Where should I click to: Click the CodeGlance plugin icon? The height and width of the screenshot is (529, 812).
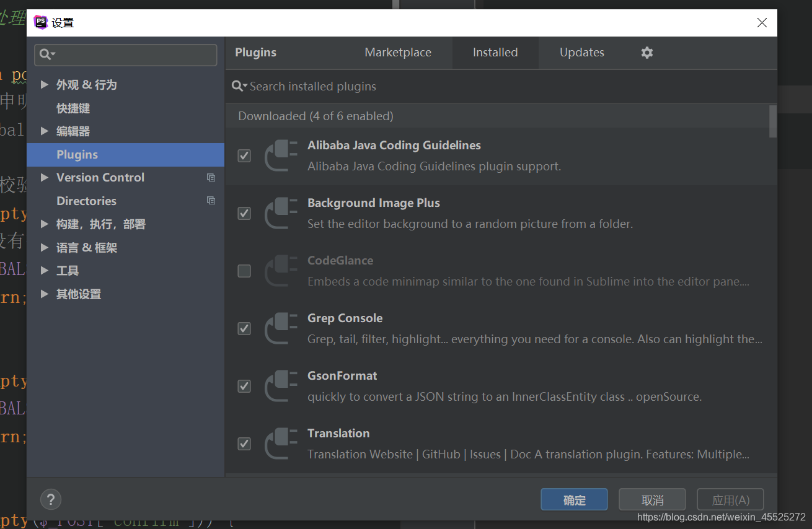[x=281, y=271]
